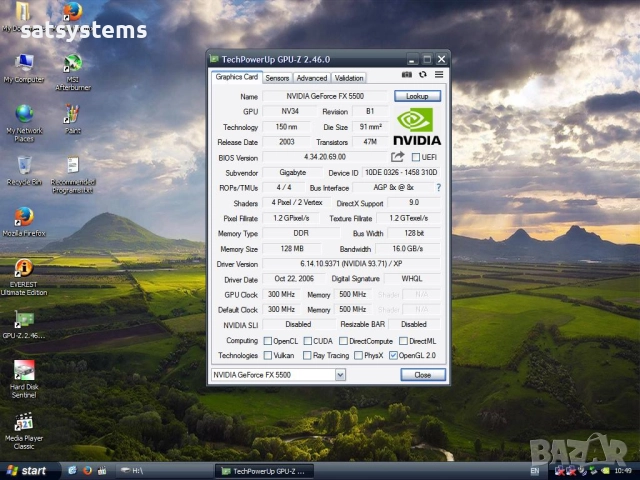Viewport: 640px width, 480px height.
Task: Uncheck the OpenGL 2.0 checkbox
Action: point(393,355)
